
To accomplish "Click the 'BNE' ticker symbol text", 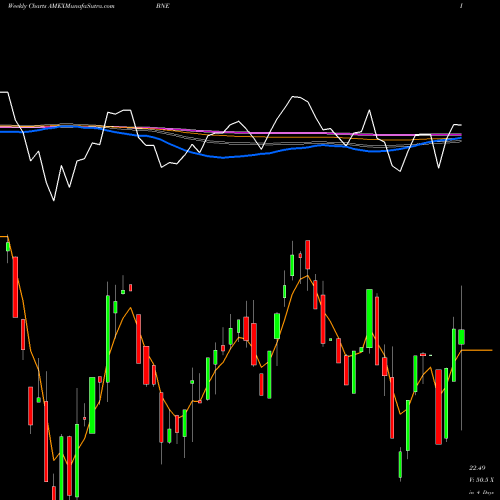I will pos(163,6).
